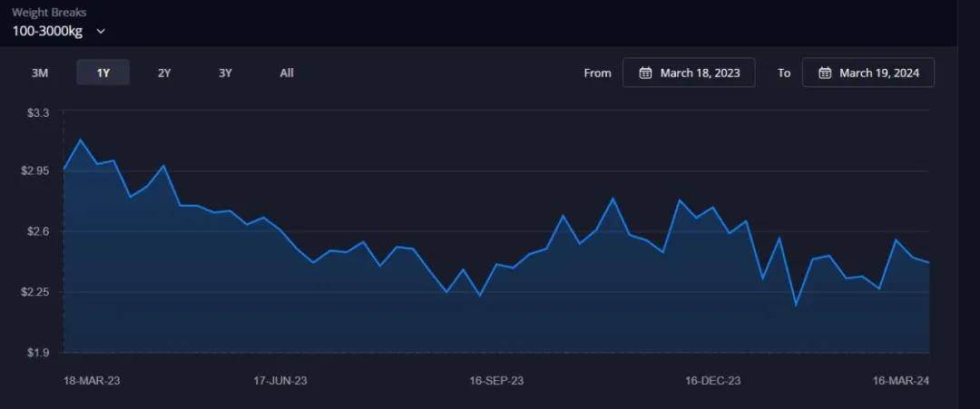The width and height of the screenshot is (980, 409).
Task: Click the 17-JUN-23 x-axis label
Action: pos(279,381)
